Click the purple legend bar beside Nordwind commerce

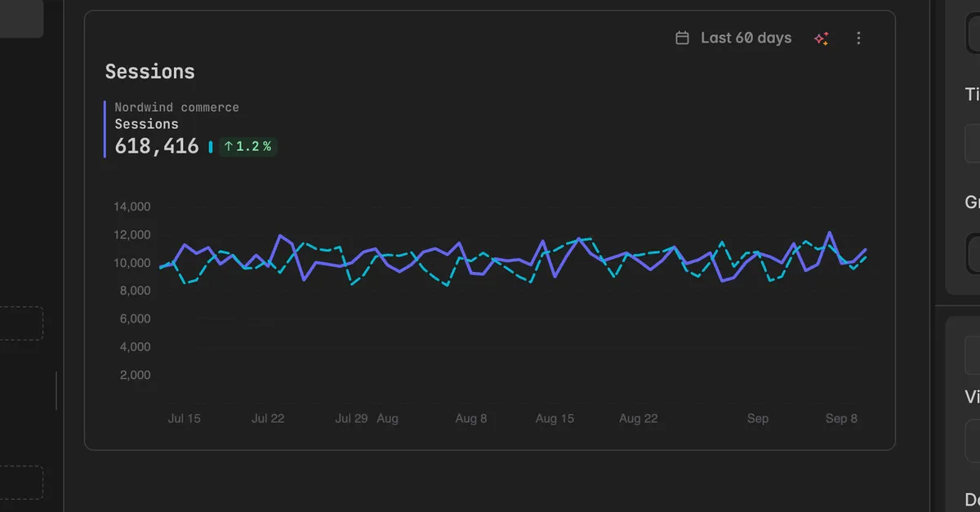pos(105,129)
